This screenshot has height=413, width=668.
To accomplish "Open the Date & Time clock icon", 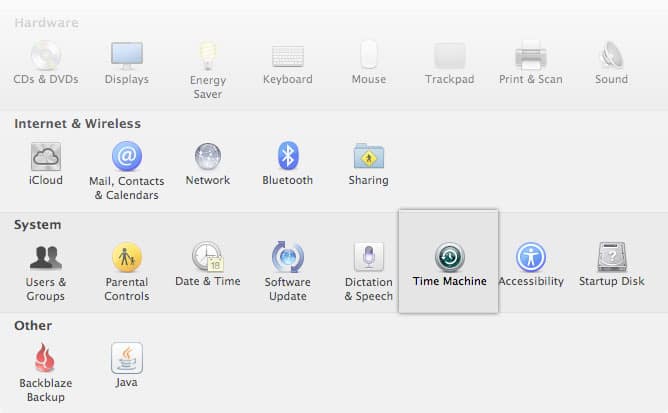I will pos(208,257).
